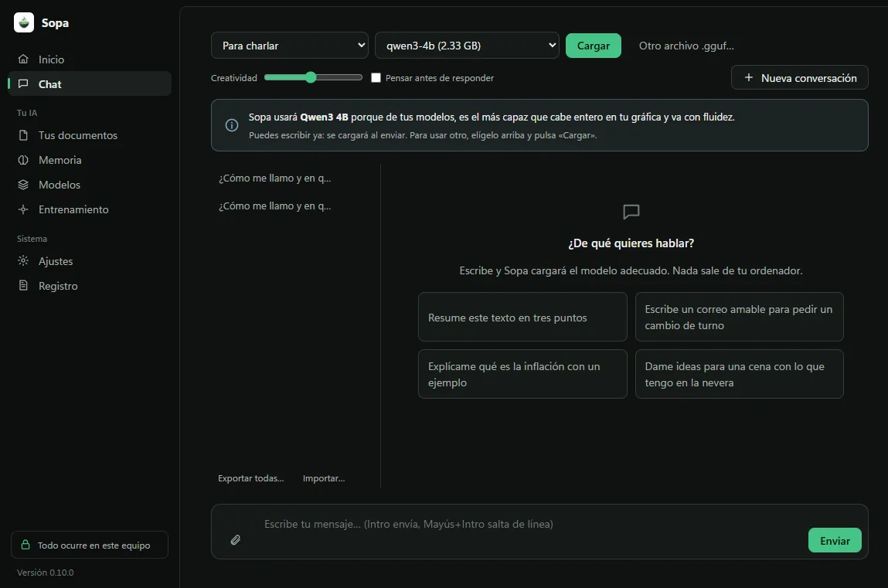The width and height of the screenshot is (888, 588).
Task: Start a Nueva conversación
Action: point(799,77)
